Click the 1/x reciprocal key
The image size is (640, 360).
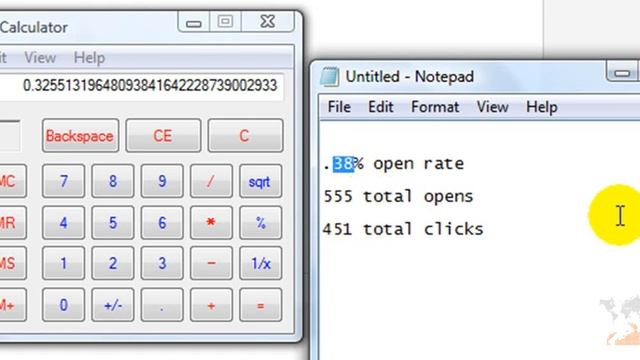tap(260, 263)
